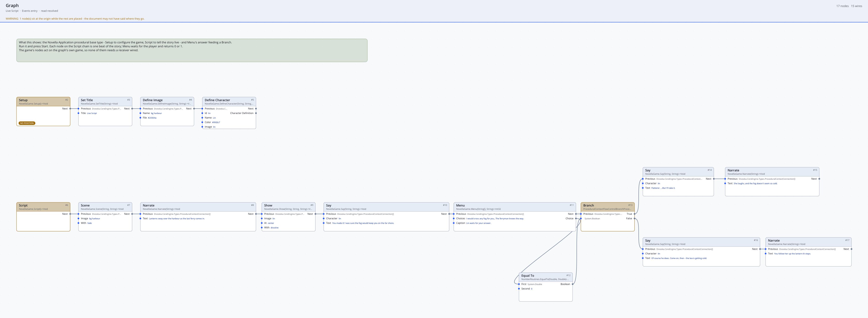This screenshot has height=318, width=868.
Task: Click the Choices value 'I would cross any fog'
Action: click(495, 218)
